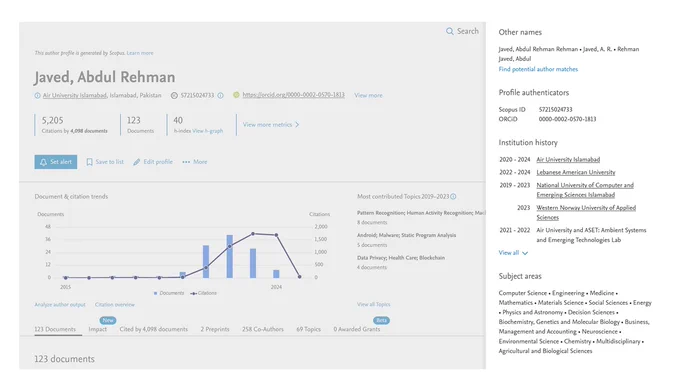
Task: Click the 40 h-index value
Action: [x=178, y=120]
